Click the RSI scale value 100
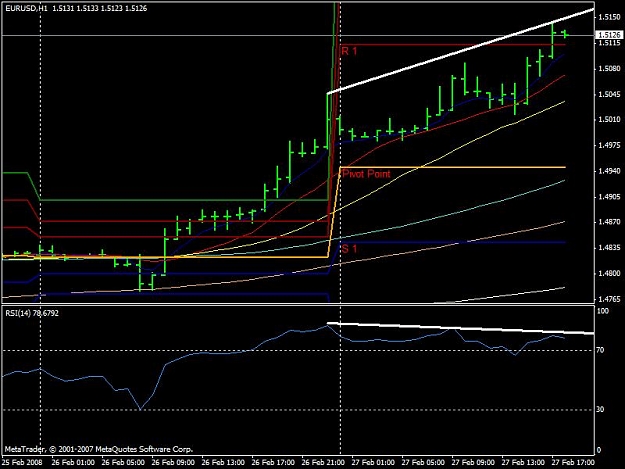This screenshot has width=625, height=469. [603, 311]
